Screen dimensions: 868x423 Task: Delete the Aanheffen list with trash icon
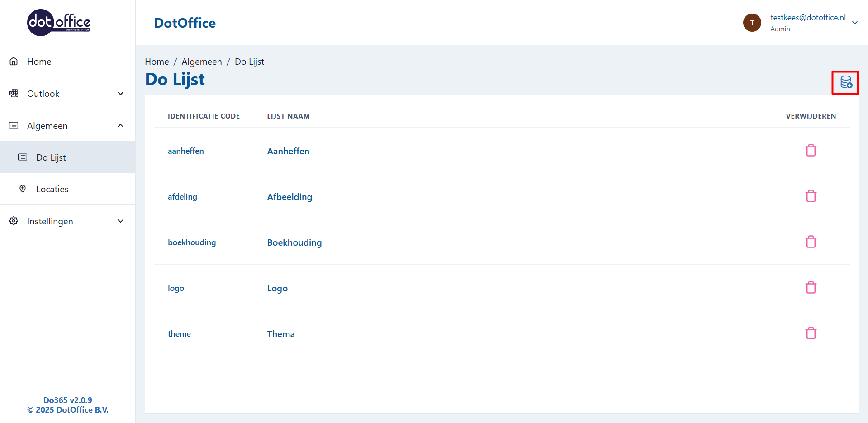811,150
